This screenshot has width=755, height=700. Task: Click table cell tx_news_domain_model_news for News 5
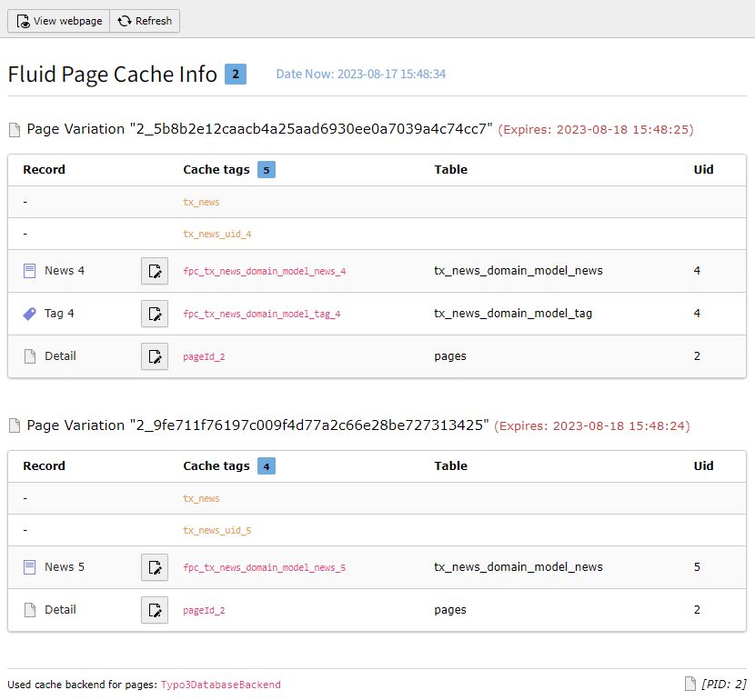(518, 567)
